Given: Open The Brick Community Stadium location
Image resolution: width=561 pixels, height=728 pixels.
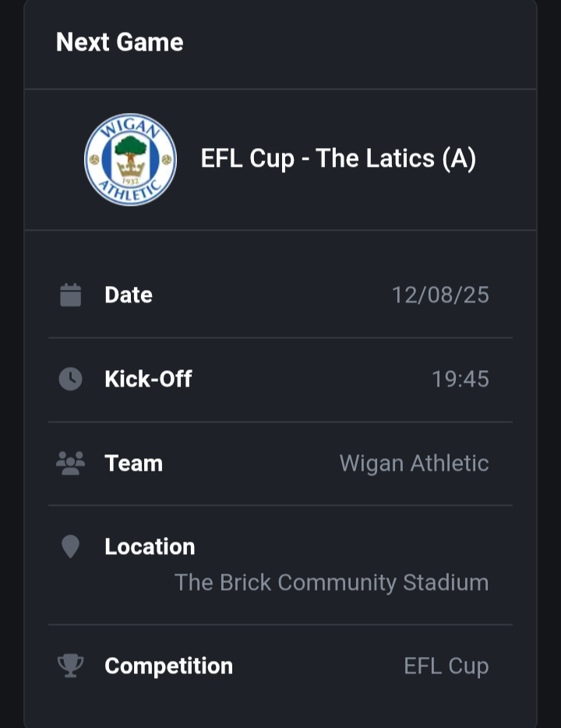Looking at the screenshot, I should click(331, 582).
